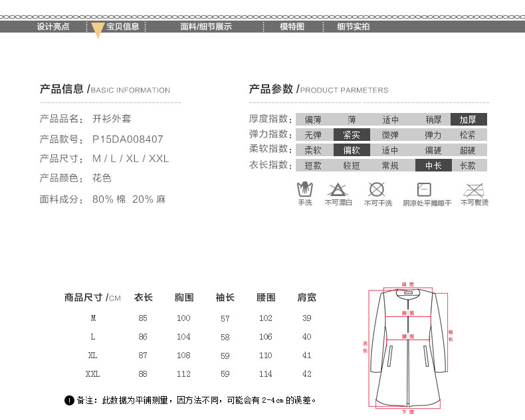Select 薄 in thickness index
525x420 pixels.
click(352, 120)
